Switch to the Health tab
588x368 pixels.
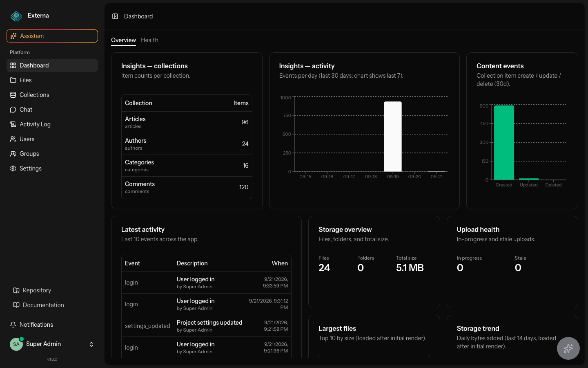149,40
